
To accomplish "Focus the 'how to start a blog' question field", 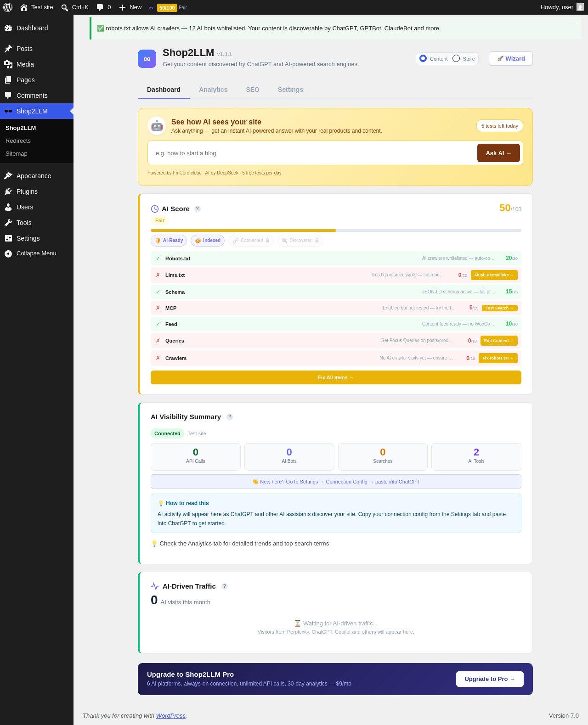I will (312, 153).
